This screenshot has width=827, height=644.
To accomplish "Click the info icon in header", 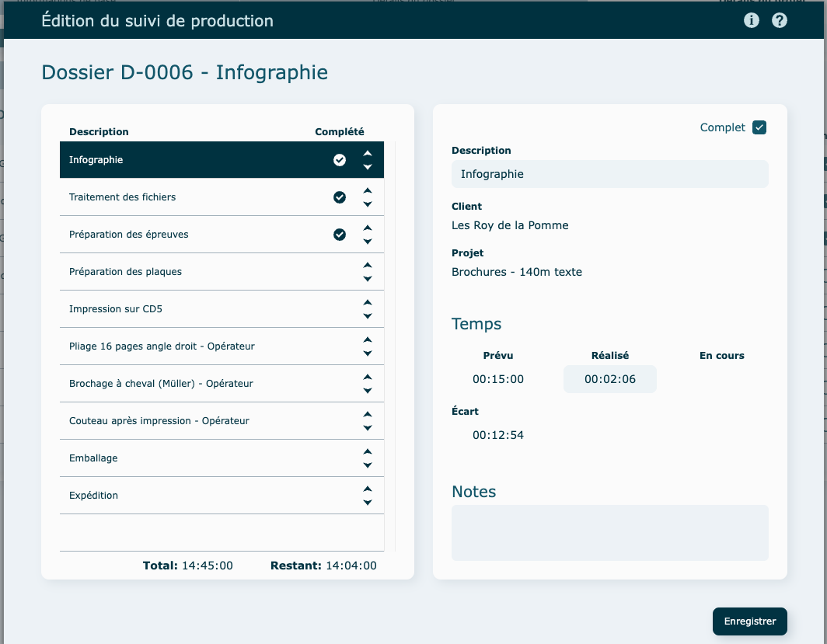I will pos(751,21).
